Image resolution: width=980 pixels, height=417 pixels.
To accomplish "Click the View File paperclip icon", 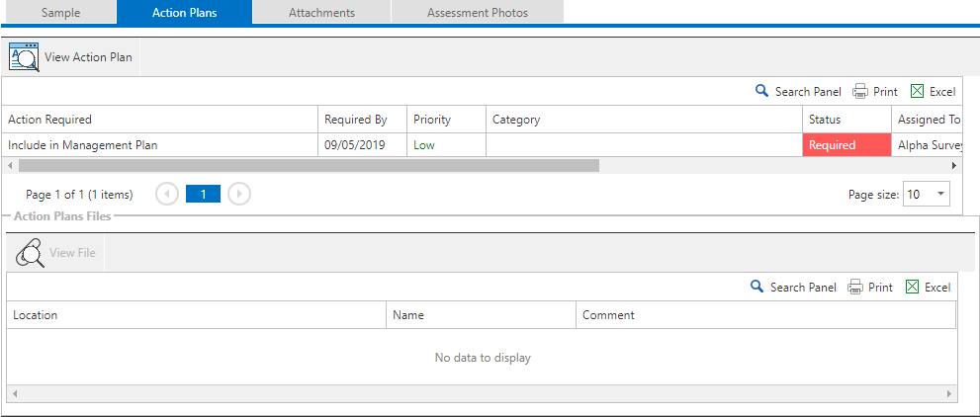I will pos(32,253).
